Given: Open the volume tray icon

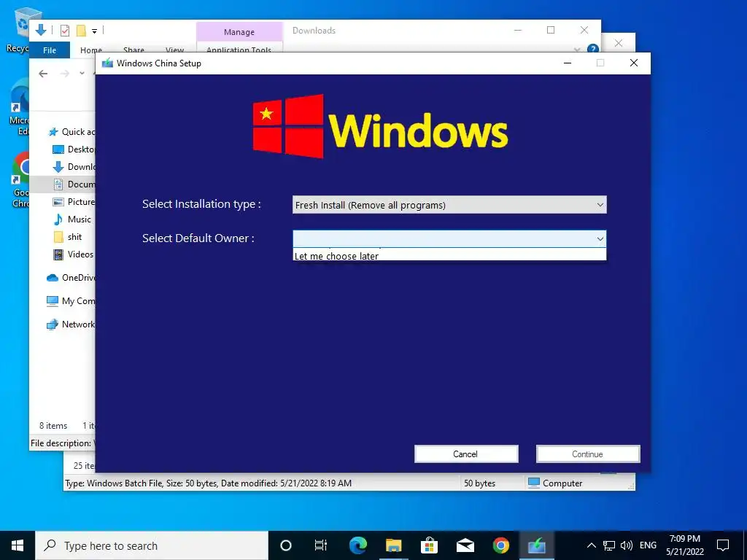Looking at the screenshot, I should (627, 545).
